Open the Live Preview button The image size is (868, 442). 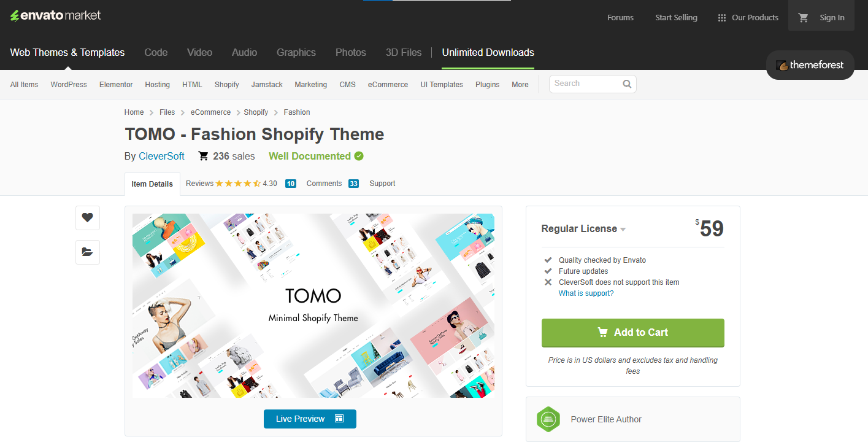tap(310, 419)
